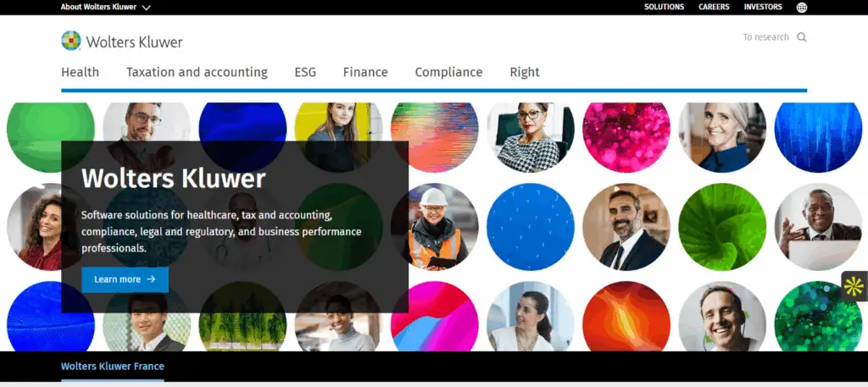Image resolution: width=868 pixels, height=387 pixels.
Task: Click the construction worker circle photo
Action: pos(435,227)
